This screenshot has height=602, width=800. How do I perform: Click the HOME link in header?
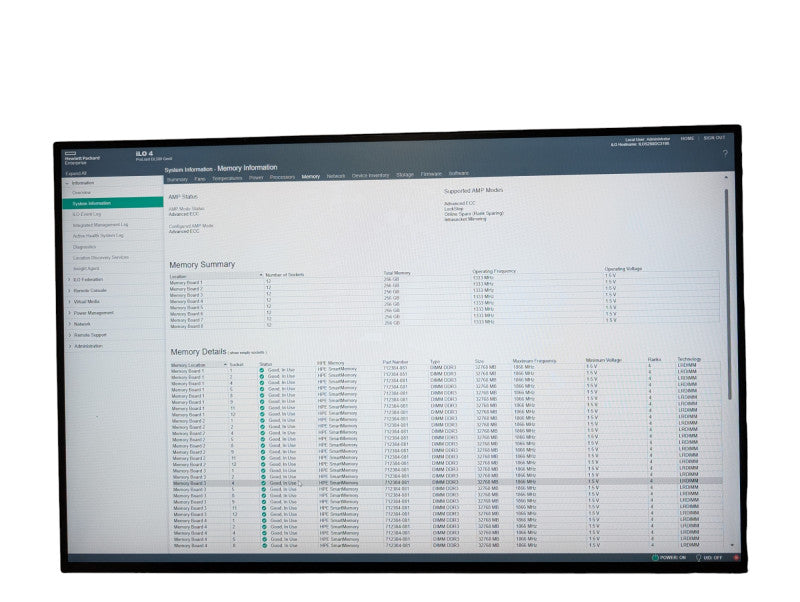point(687,139)
